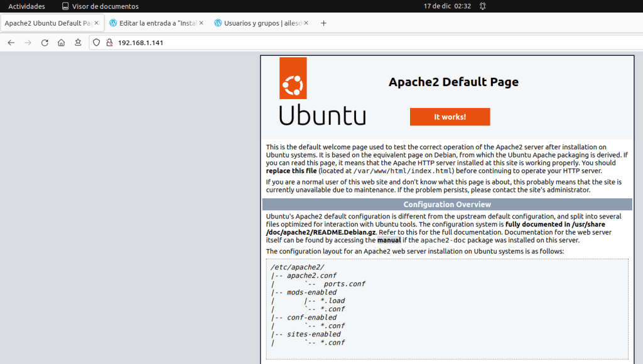Image resolution: width=643 pixels, height=364 pixels.
Task: Open a new tab with plus button
Action: (x=324, y=23)
